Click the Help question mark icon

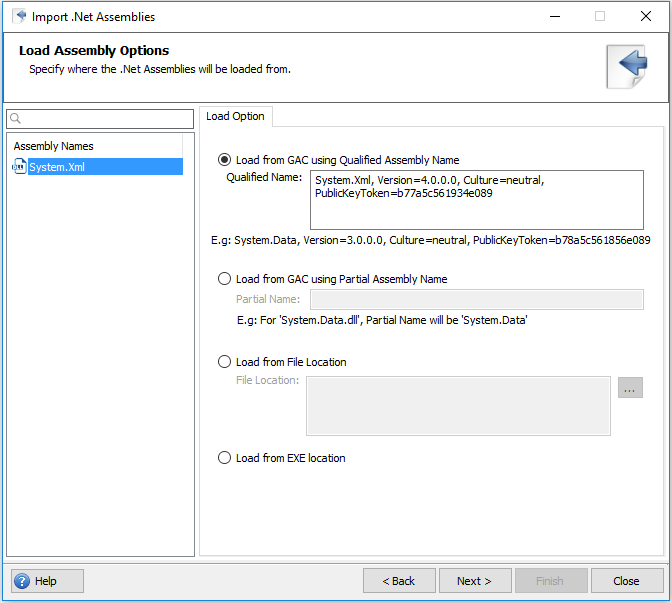22,581
